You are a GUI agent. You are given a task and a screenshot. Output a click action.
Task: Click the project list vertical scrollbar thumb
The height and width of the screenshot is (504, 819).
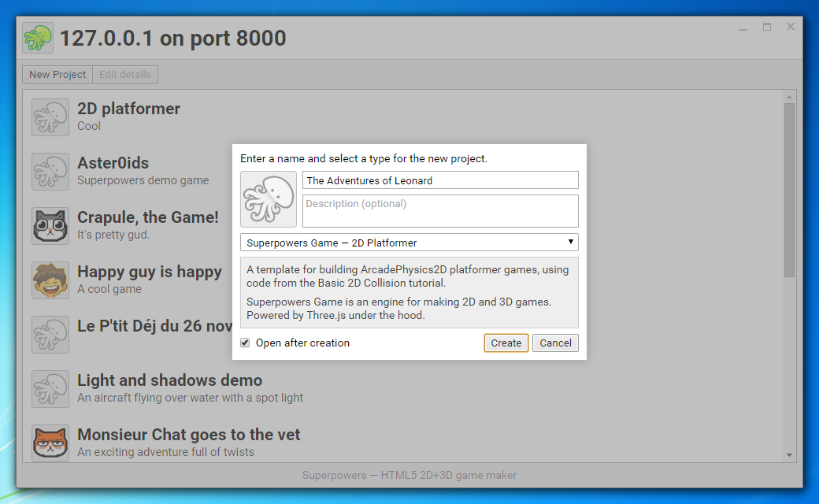[789, 190]
